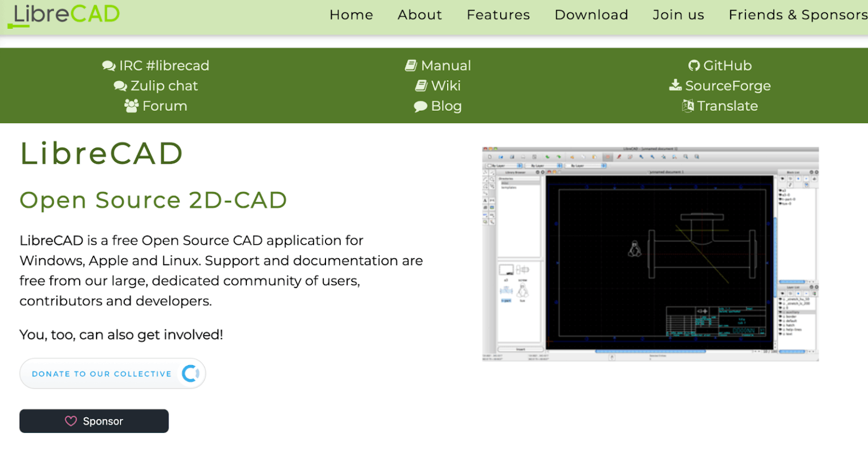
Task: Toggle visibility of the tux-0 block
Action: click(x=781, y=203)
